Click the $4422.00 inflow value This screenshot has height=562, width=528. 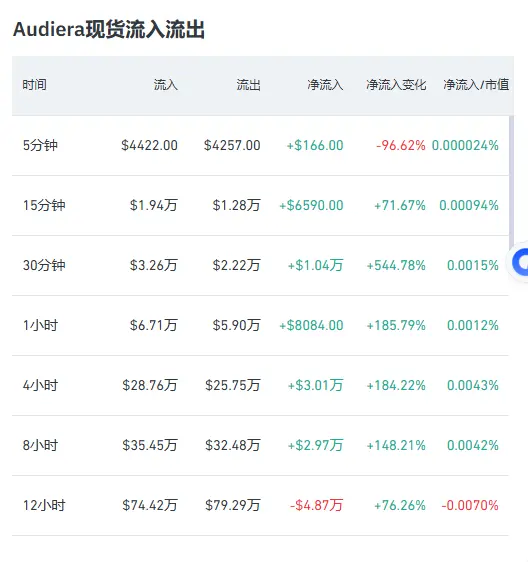149,146
